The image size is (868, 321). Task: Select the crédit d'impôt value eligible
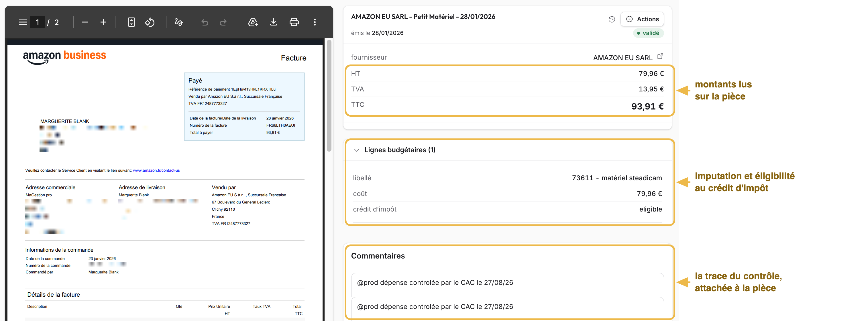[651, 210]
